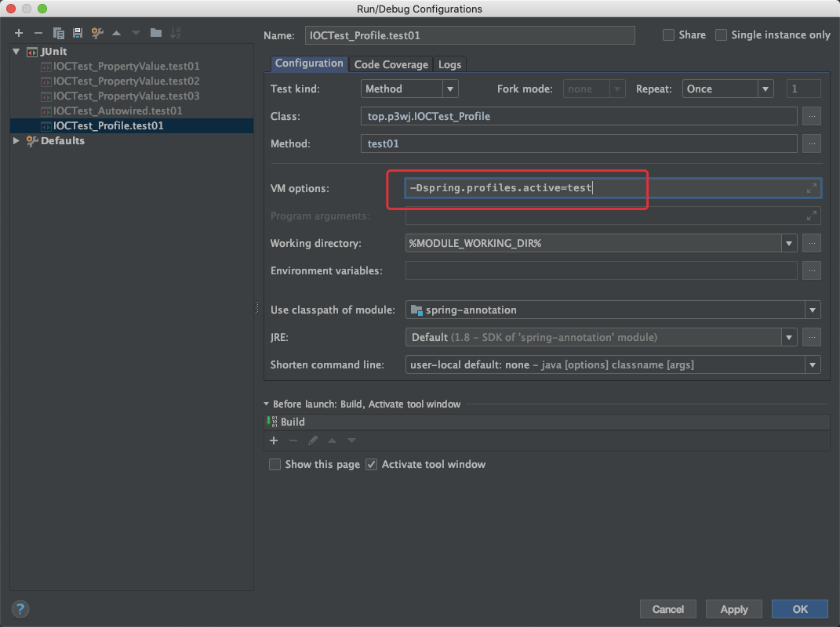Uncheck Activate tool window

(x=371, y=464)
